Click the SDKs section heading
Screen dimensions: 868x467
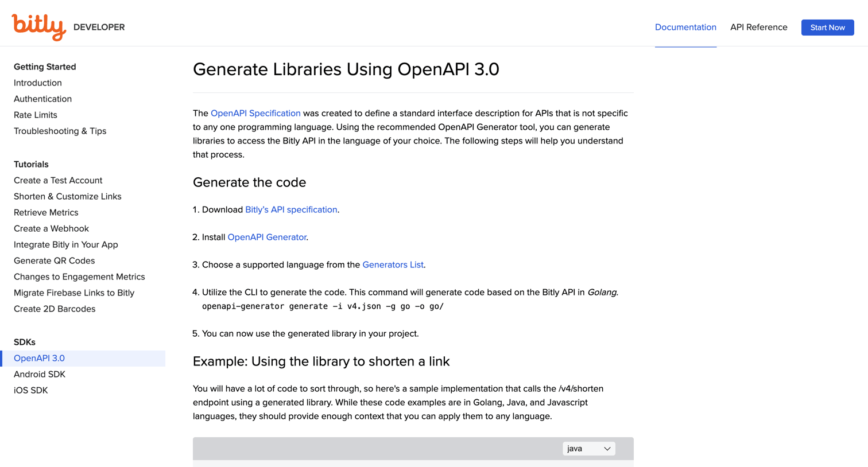tap(25, 342)
